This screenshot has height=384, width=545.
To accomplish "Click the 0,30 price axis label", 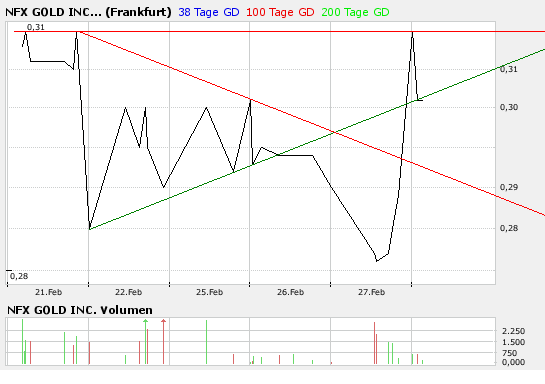I will click(509, 107).
